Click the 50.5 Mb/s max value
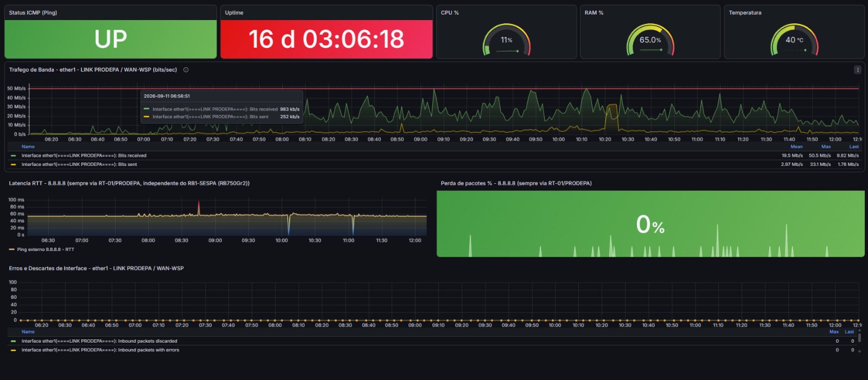 click(x=820, y=156)
